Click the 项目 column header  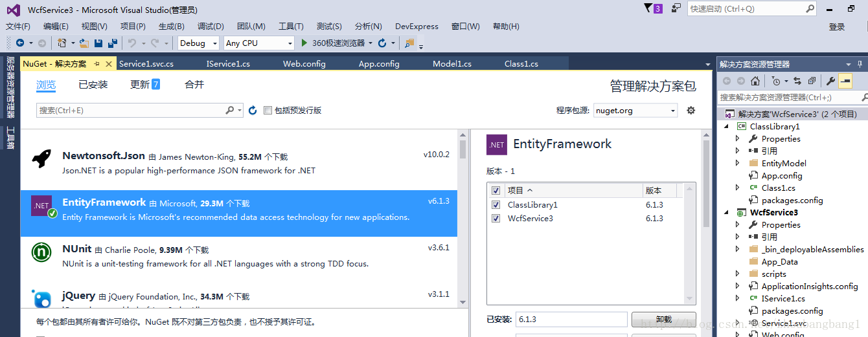pyautogui.click(x=573, y=191)
